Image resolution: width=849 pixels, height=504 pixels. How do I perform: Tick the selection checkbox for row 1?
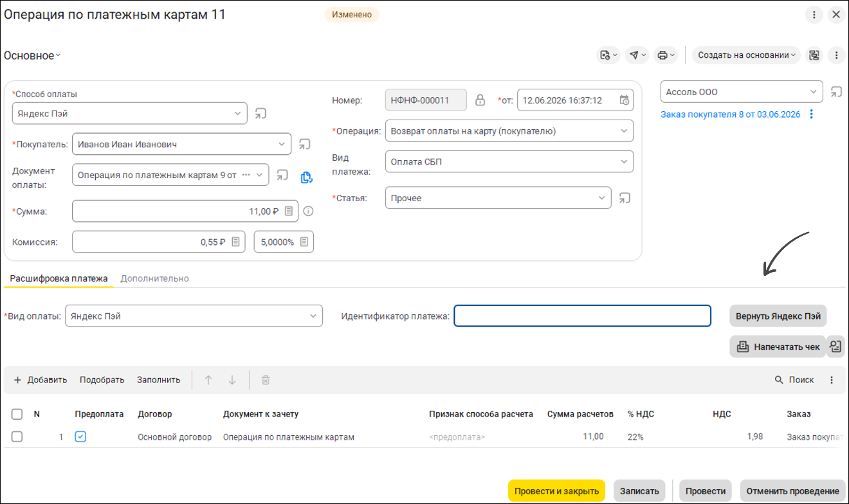(17, 437)
